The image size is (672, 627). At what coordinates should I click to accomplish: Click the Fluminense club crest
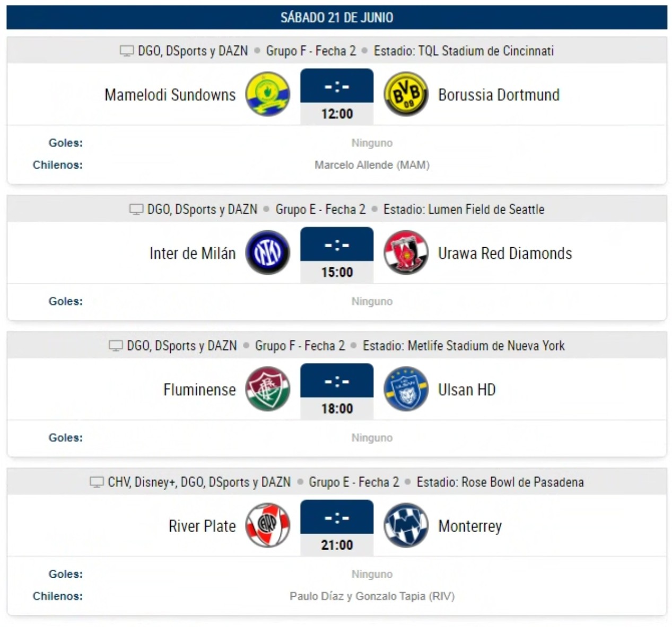268,389
